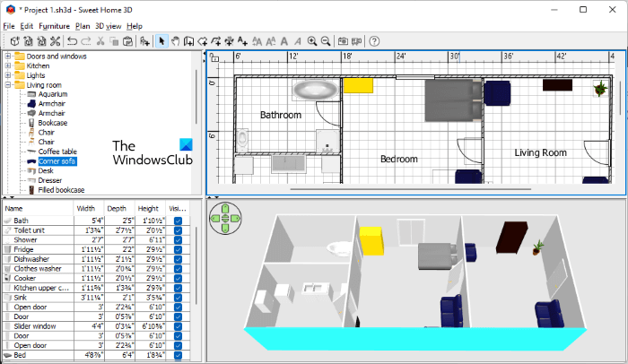Click the Undo toolbar icon
This screenshot has height=364, width=628.
pos(72,41)
